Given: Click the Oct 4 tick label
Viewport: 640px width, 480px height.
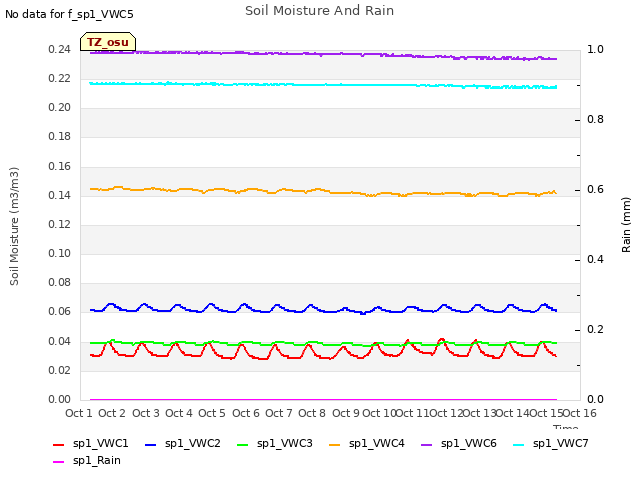Looking at the screenshot, I should 179,413.
